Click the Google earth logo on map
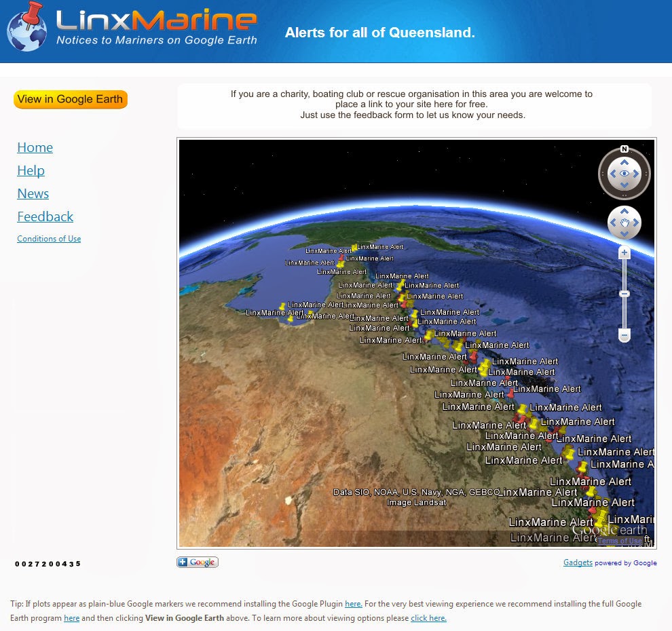Screen dimensions: 672x631 [610, 530]
